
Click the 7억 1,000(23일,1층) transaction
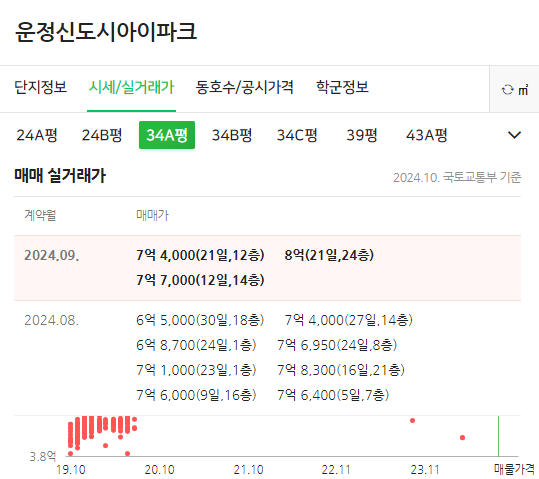click(196, 370)
